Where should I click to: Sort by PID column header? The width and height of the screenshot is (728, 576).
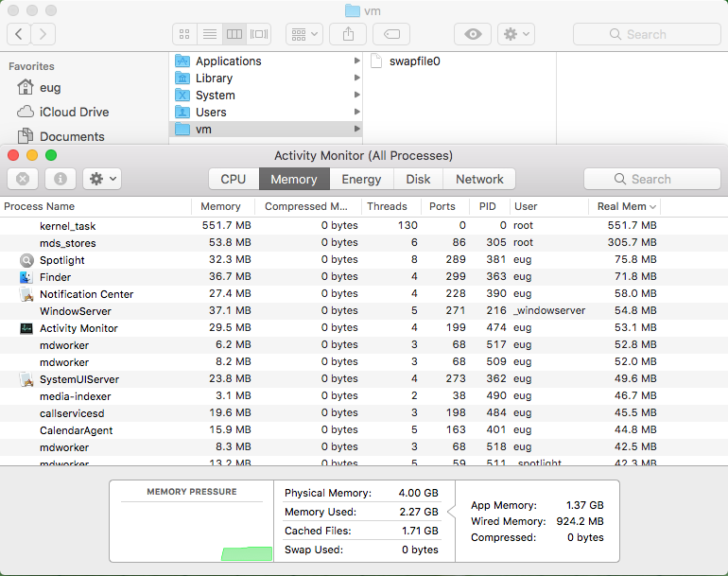click(x=490, y=206)
